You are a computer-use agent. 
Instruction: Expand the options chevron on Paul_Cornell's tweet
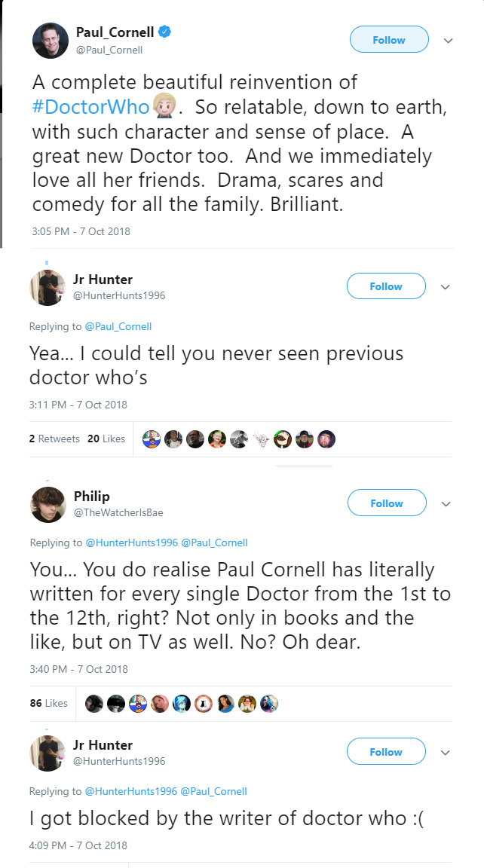(448, 41)
